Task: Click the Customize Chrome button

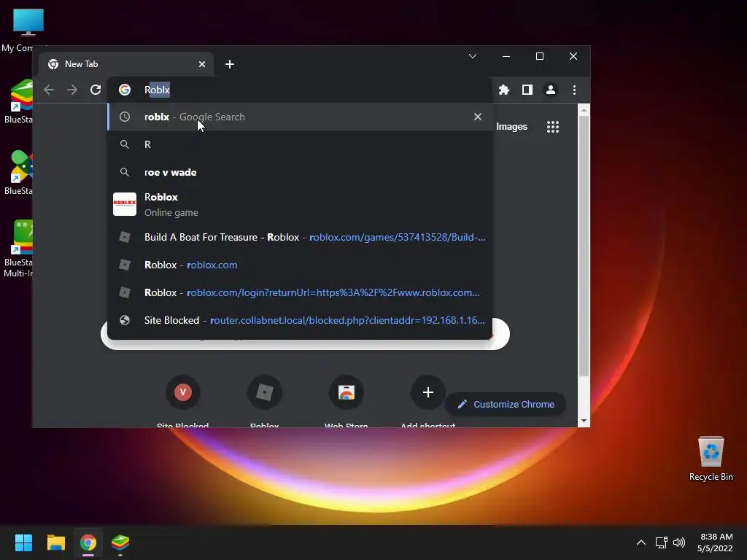Action: click(x=506, y=404)
